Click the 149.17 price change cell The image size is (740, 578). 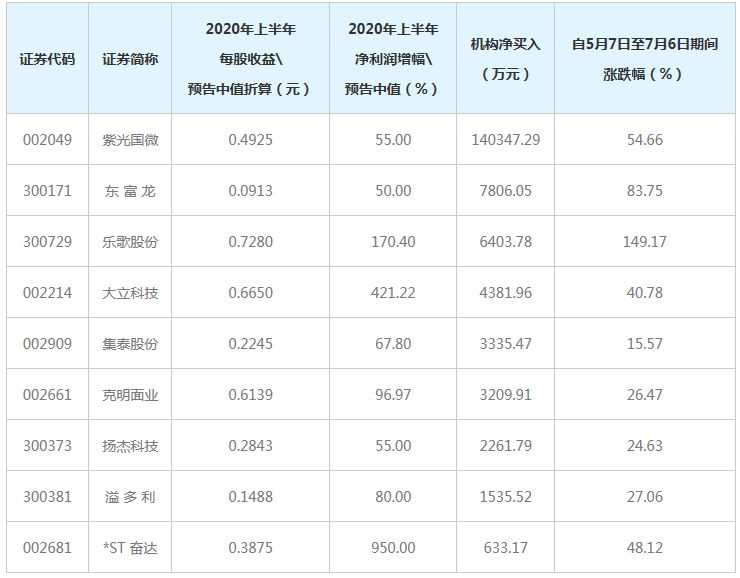coord(644,242)
